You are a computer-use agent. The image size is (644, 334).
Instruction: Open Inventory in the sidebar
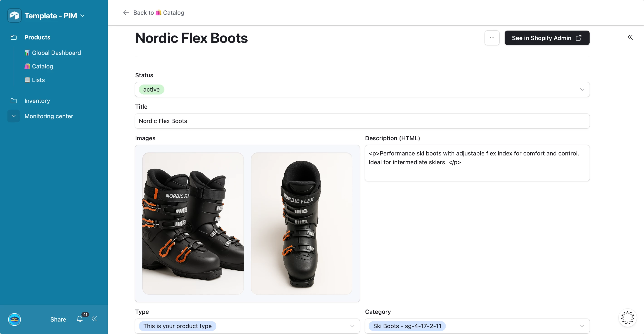pos(37,101)
